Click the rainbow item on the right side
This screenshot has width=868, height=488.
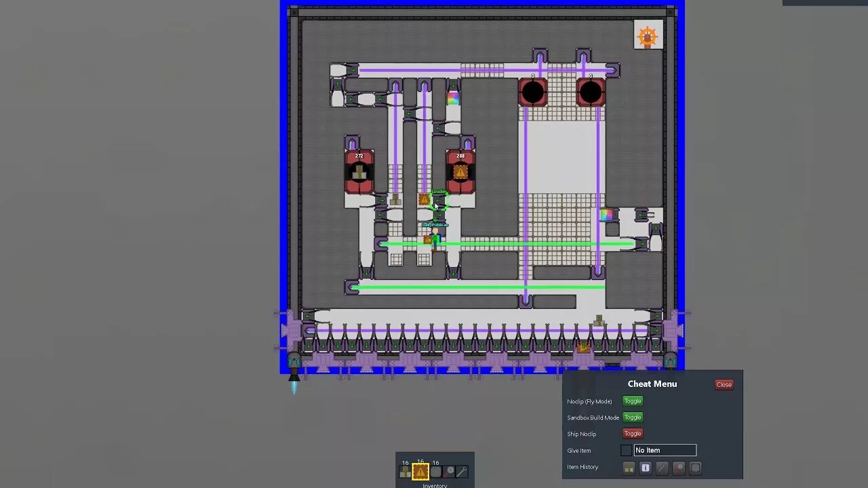click(606, 215)
